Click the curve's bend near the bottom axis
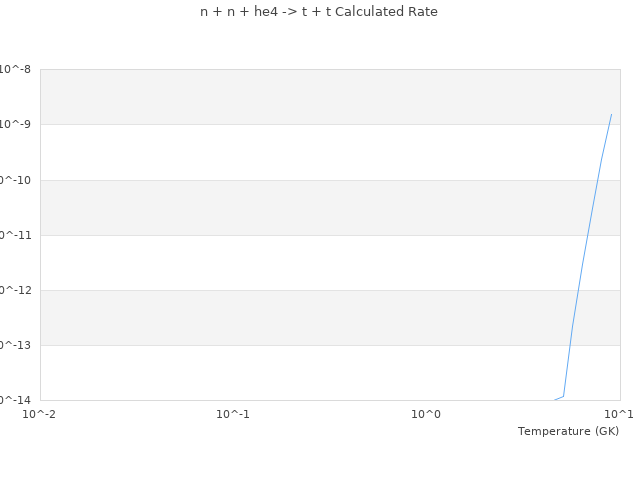 (564, 396)
